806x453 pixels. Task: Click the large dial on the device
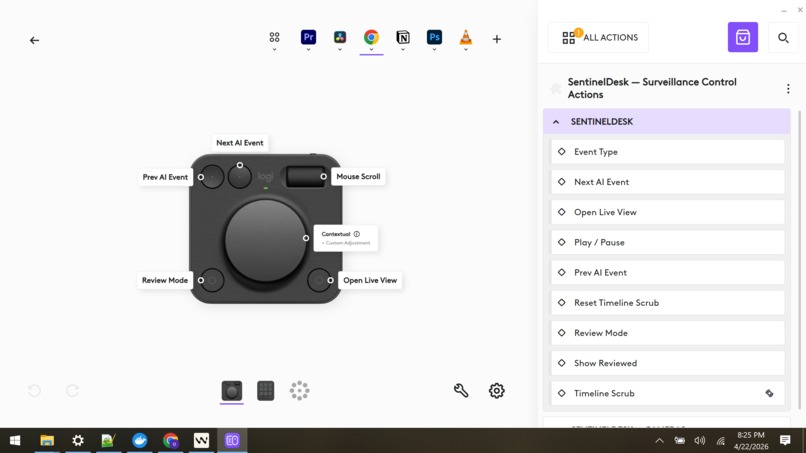[265, 241]
